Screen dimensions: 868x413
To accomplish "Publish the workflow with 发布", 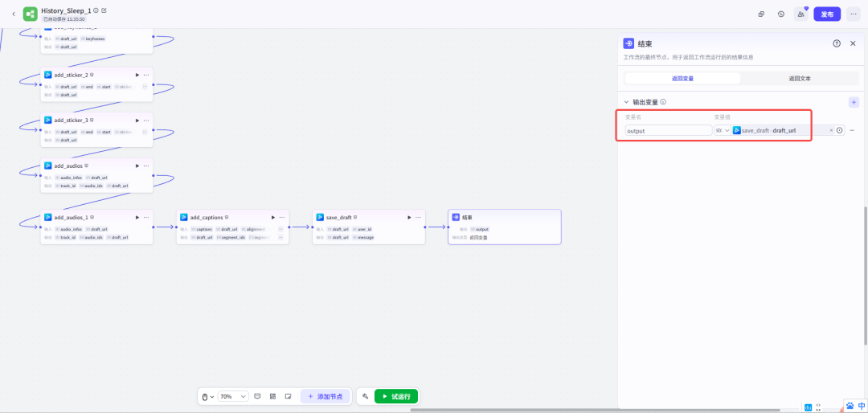I will (x=827, y=14).
